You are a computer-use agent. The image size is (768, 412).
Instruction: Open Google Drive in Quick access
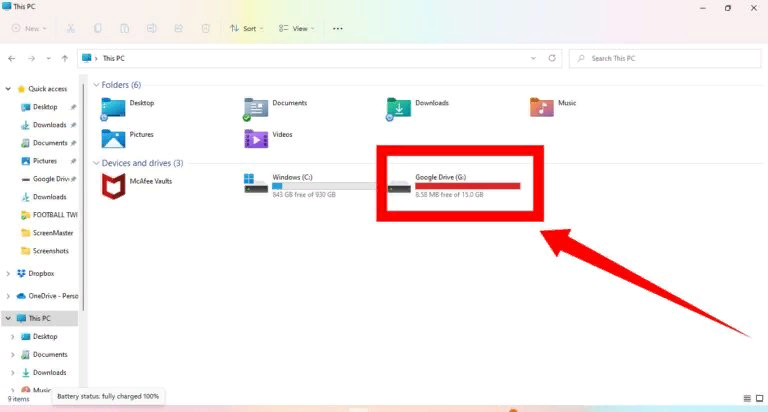click(x=51, y=179)
